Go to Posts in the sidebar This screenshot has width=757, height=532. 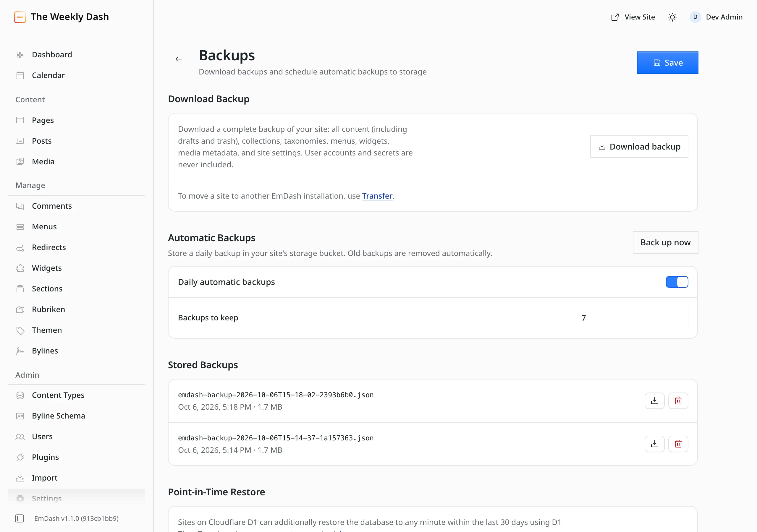click(77, 141)
